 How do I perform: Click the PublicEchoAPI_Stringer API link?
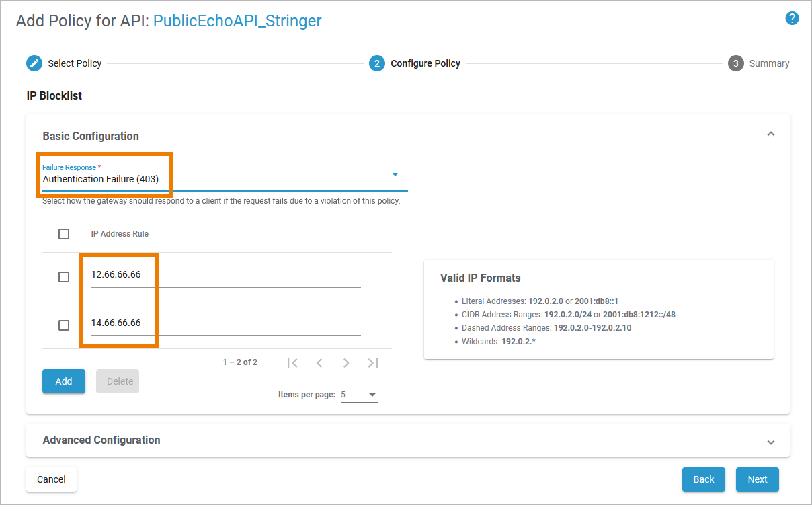pyautogui.click(x=237, y=21)
